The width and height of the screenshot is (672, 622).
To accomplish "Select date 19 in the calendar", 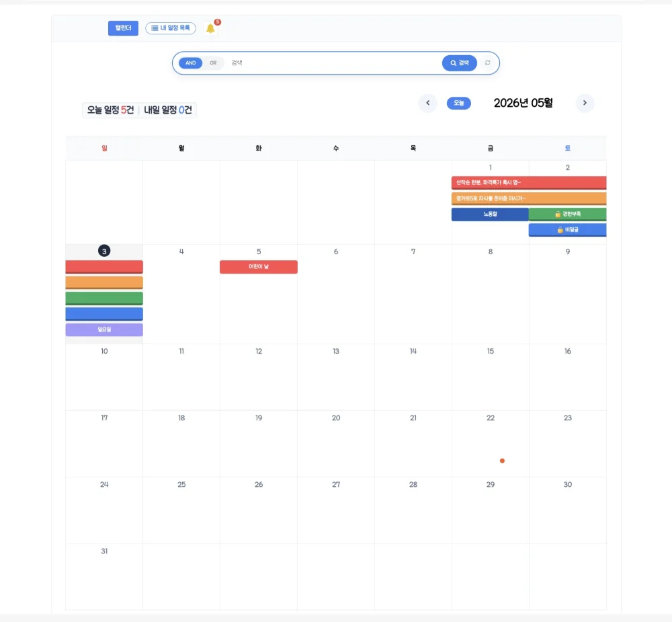I will click(x=259, y=418).
